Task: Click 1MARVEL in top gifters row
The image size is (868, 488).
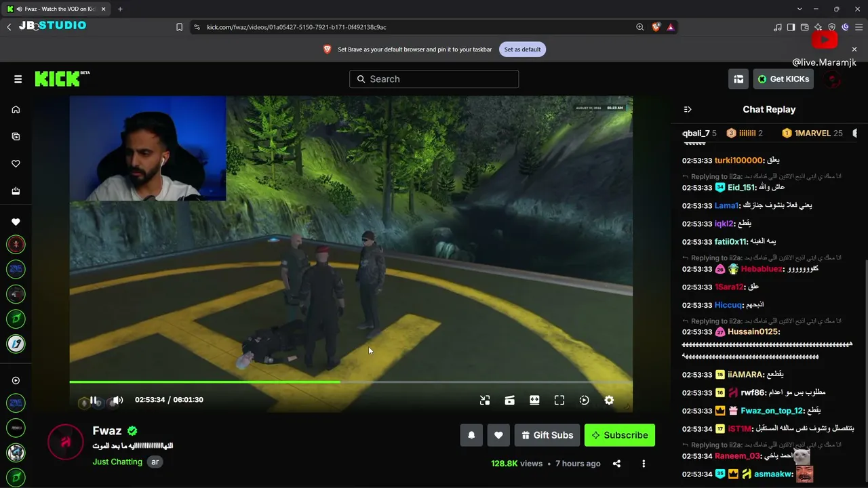Action: (x=813, y=134)
